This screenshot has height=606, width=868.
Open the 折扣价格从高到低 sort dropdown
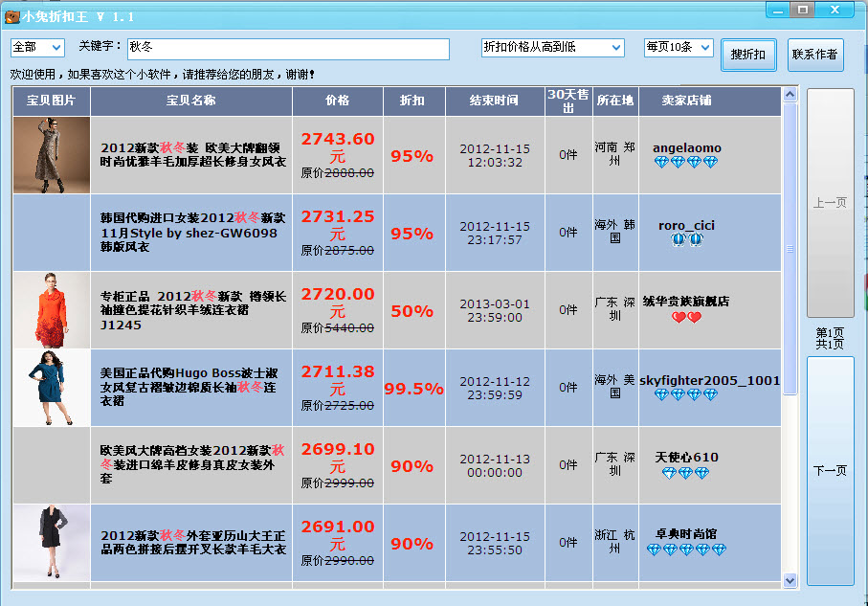[x=552, y=48]
